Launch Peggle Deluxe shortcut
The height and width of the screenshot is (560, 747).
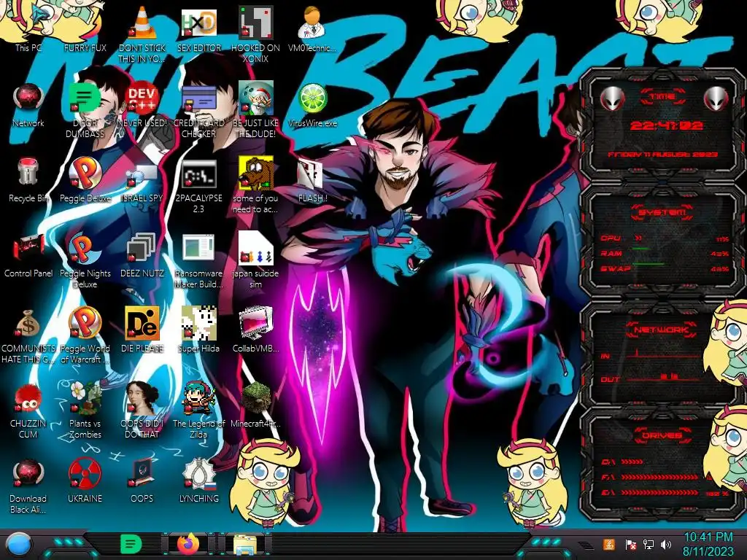tap(85, 180)
